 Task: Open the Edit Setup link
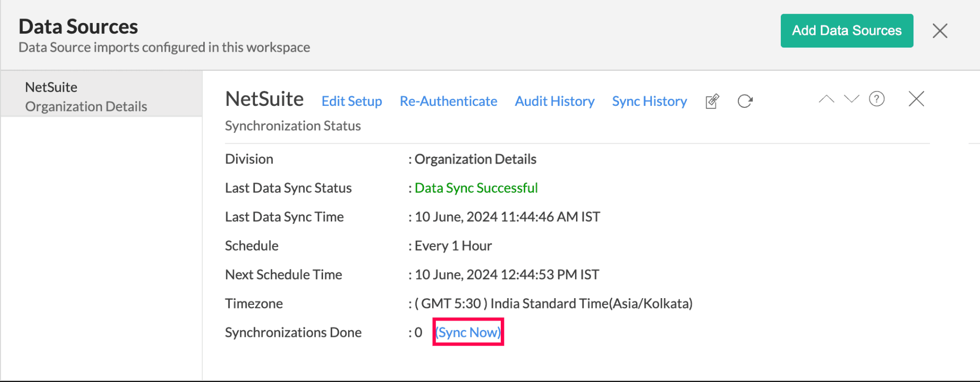pos(351,101)
